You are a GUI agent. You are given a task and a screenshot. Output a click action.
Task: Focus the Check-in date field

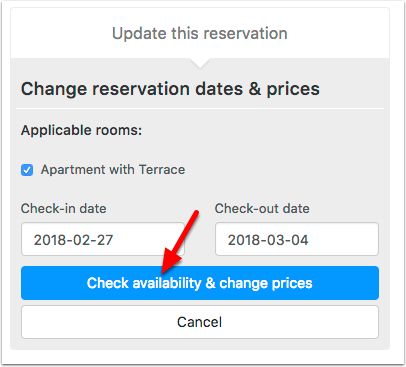[x=103, y=239]
